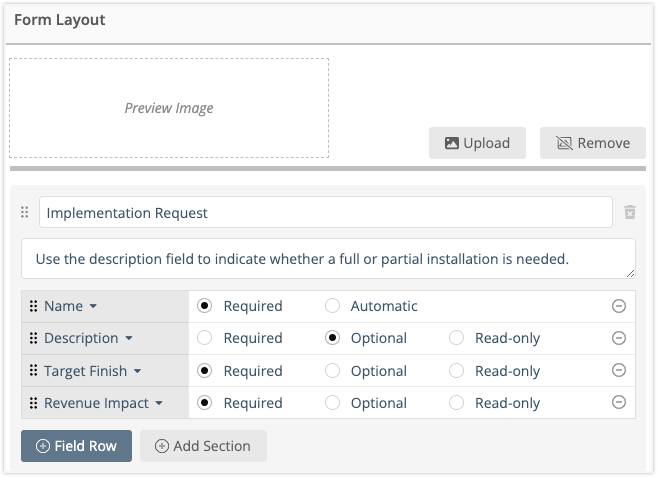Expand the Target Finish field dropdown
The height and width of the screenshot is (477, 657).
(137, 371)
